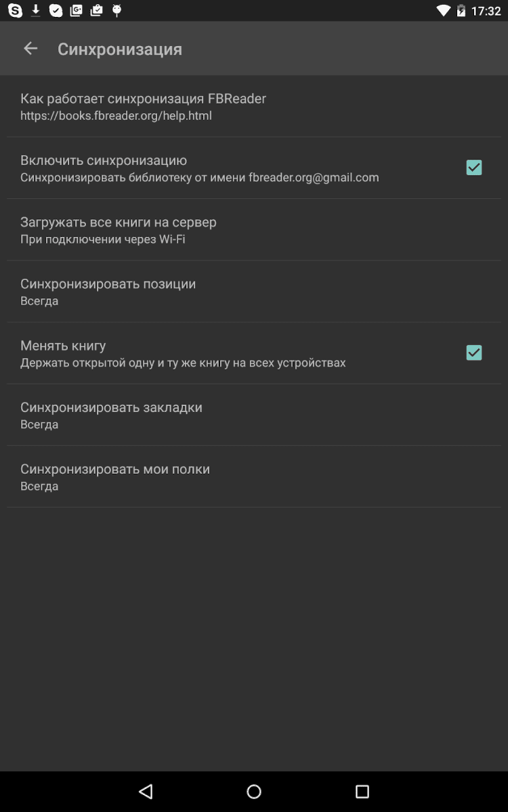
Task: Open 'Синхронизировать закладки' options
Action: [x=111, y=415]
